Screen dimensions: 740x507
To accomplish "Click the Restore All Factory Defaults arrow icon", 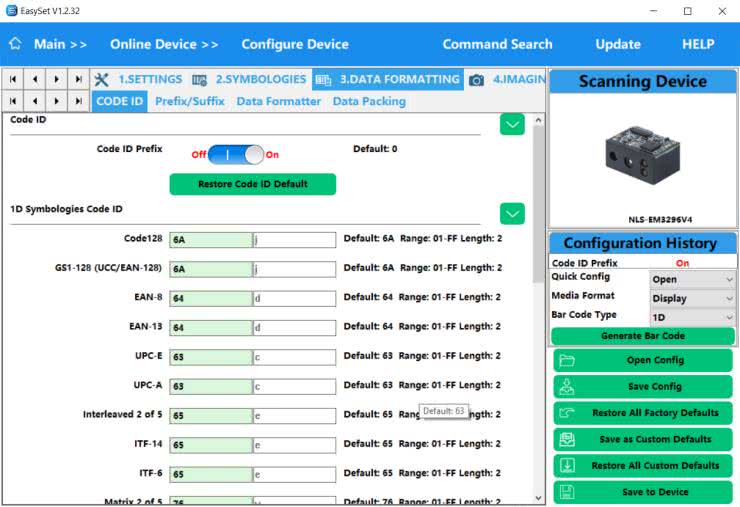I will (567, 412).
